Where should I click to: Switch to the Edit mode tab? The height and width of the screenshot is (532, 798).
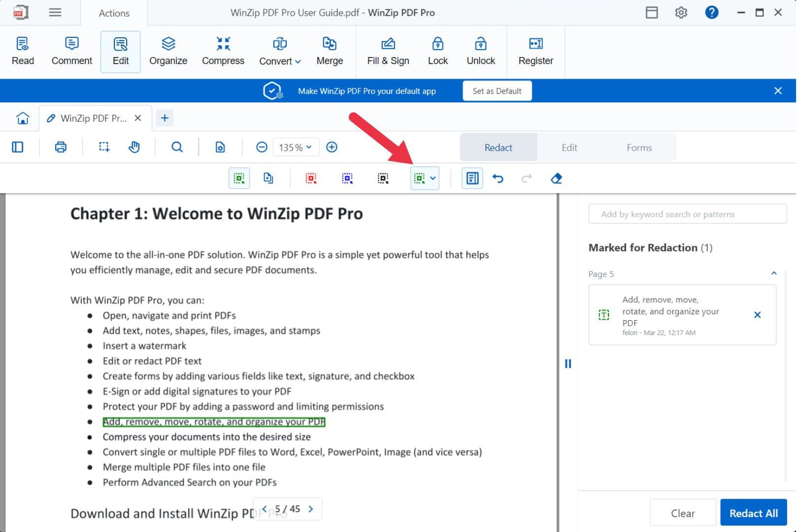pyautogui.click(x=569, y=148)
